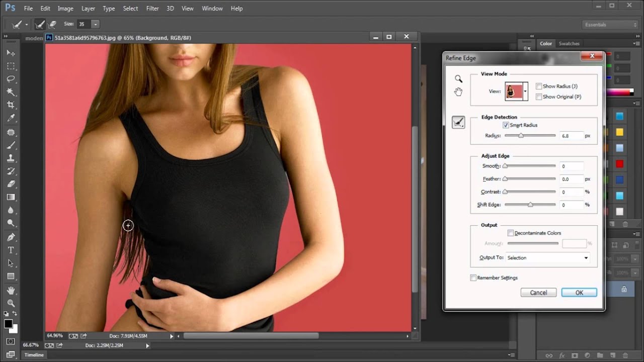Viewport: 644px width, 362px height.
Task: Select the Lasso tool
Action: [11, 79]
